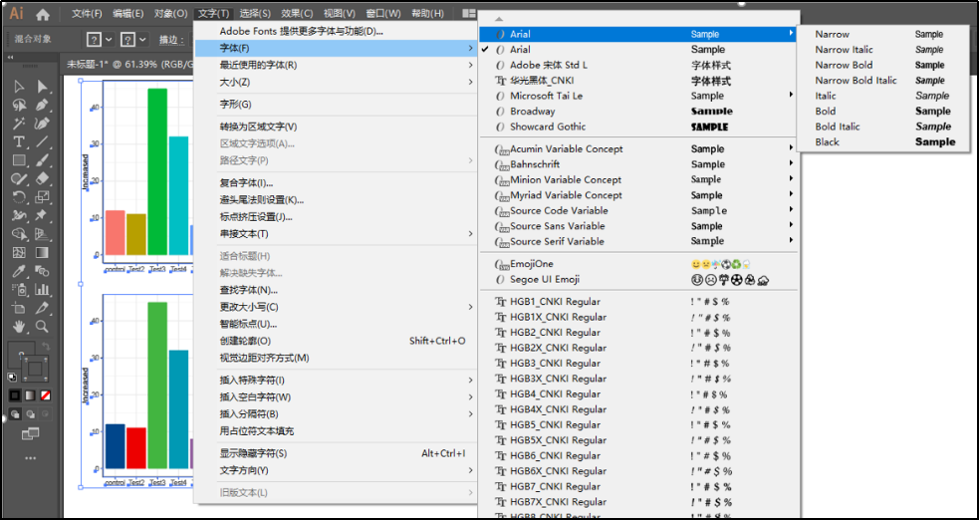Enable Draw Inside mode
Screen dimensions: 980x520
45,413
